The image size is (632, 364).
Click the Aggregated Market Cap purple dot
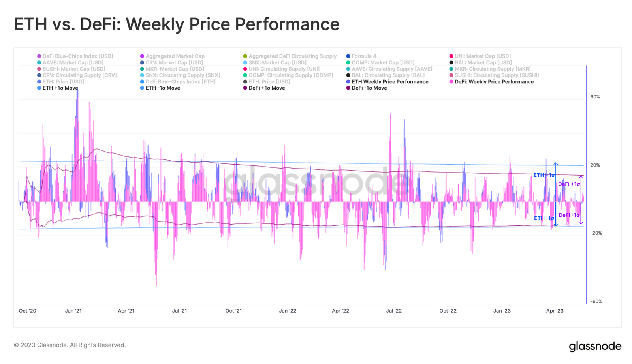[x=142, y=56]
